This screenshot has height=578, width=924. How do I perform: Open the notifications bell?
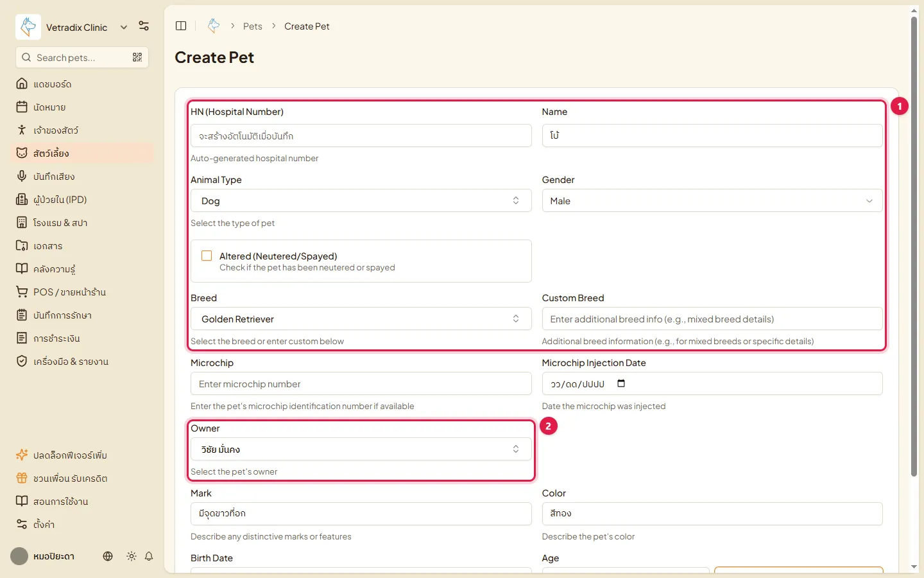pyautogui.click(x=149, y=556)
